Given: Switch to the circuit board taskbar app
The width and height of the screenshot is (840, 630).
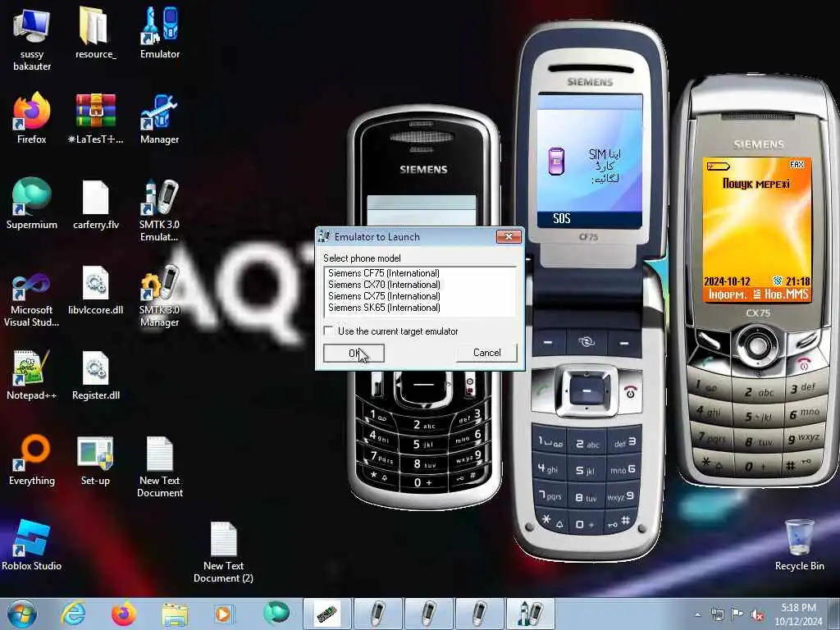Looking at the screenshot, I should point(326,614).
